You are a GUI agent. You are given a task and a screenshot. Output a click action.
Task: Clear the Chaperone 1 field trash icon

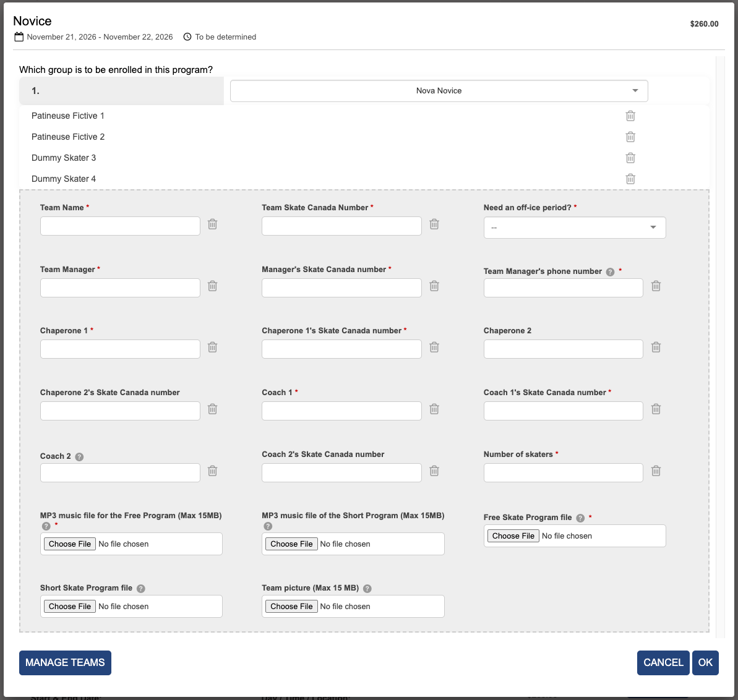[x=213, y=347]
